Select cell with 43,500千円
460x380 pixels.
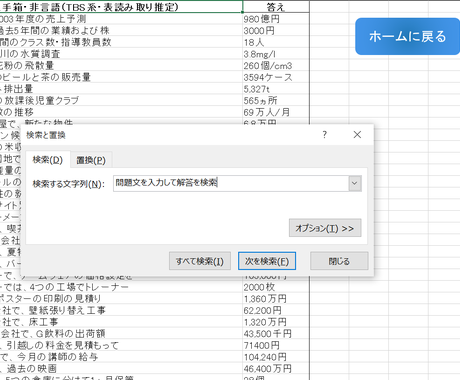click(x=276, y=334)
